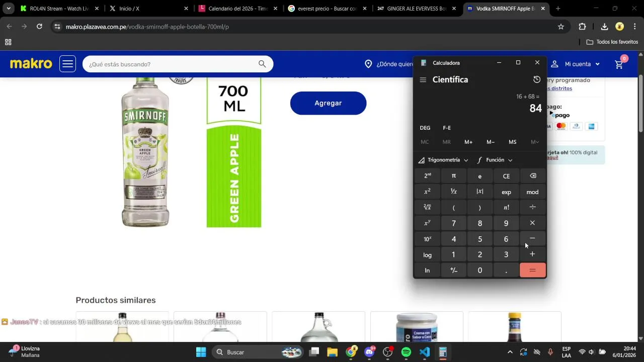
Task: Click the search magnifier icon on makro
Action: (262, 64)
